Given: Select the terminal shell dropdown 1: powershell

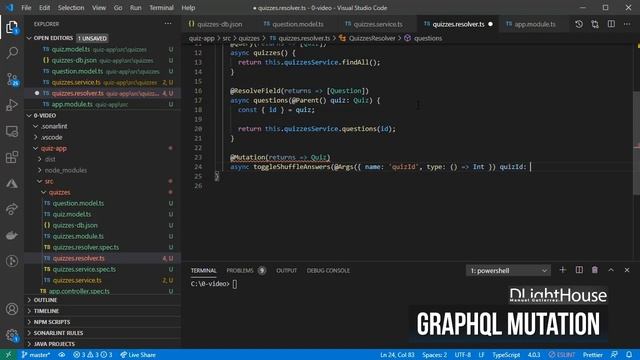Looking at the screenshot, I should click(x=508, y=271).
